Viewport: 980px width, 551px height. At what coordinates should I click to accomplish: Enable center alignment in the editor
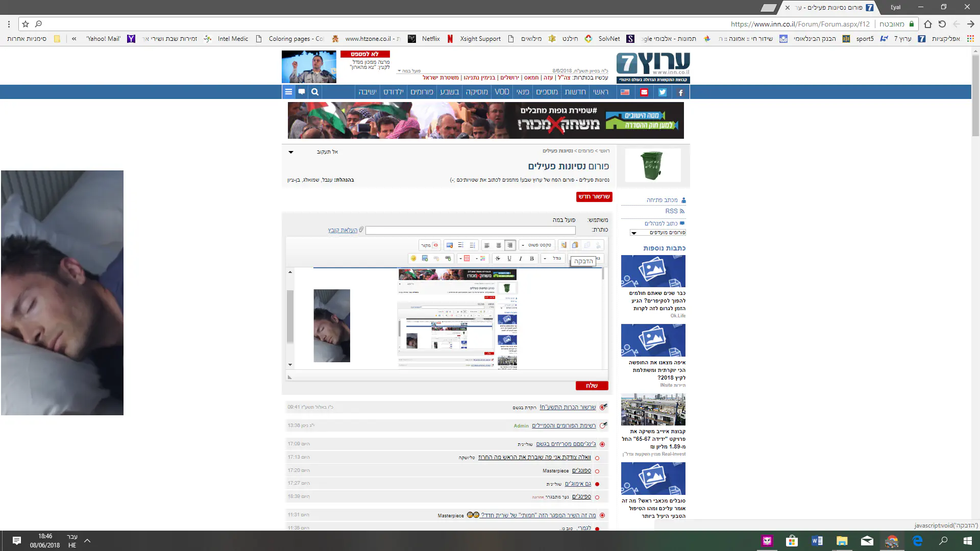(x=499, y=245)
